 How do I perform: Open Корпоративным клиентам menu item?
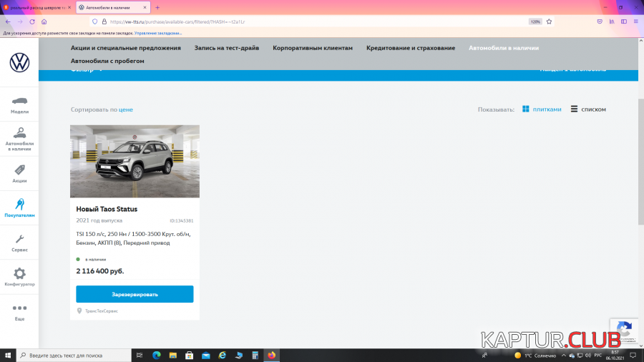click(313, 48)
